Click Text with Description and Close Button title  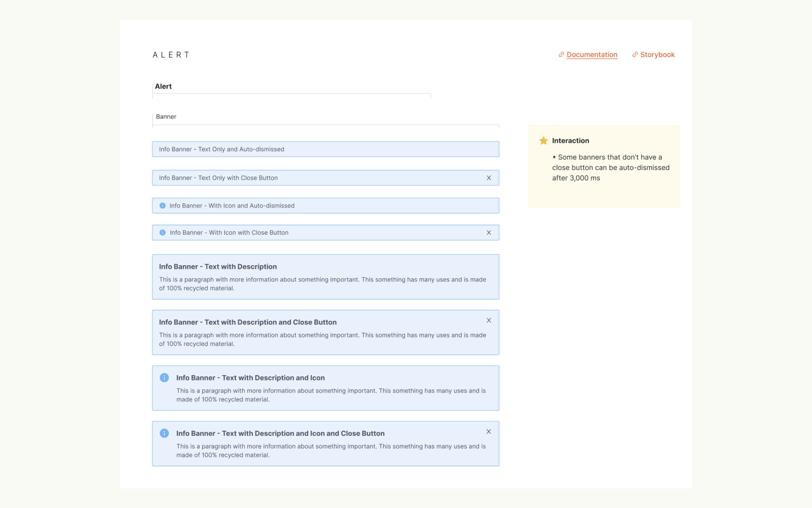[248, 322]
